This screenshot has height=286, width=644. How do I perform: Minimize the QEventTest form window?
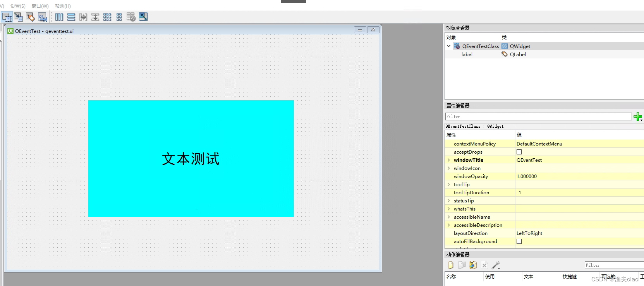[x=360, y=30]
